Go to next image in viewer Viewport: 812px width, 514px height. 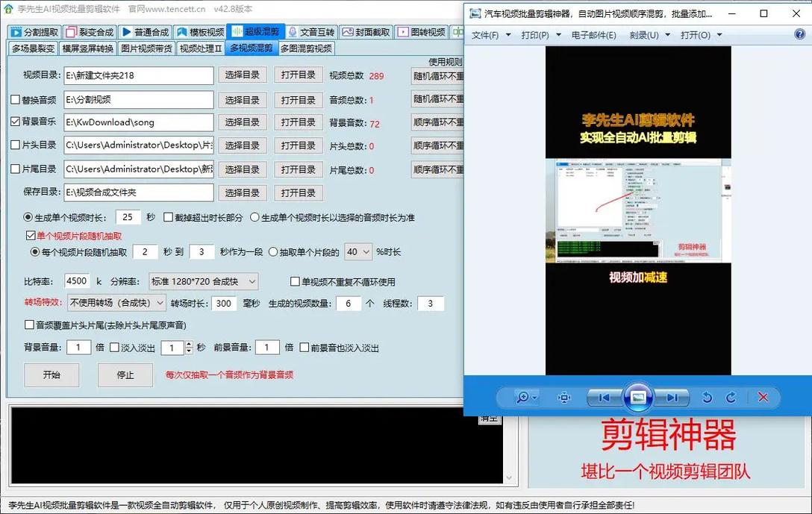[x=672, y=398]
